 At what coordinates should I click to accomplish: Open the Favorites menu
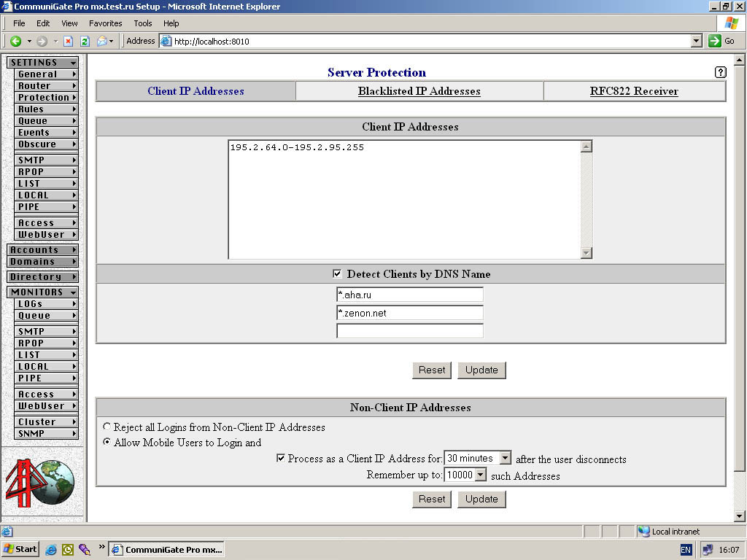[x=105, y=23]
